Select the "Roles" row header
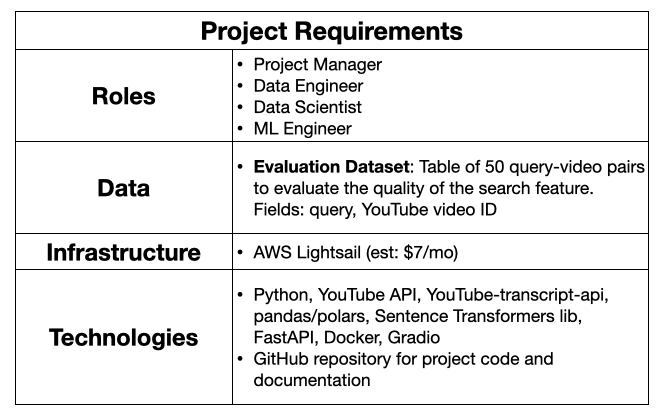Viewport: 662px width, 414px height. pos(122,96)
